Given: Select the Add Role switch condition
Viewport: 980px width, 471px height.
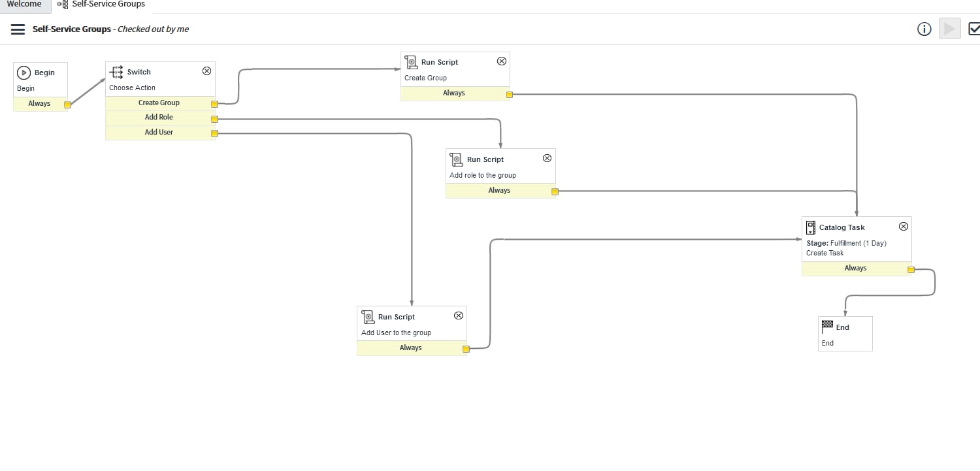Looking at the screenshot, I should pyautogui.click(x=159, y=118).
